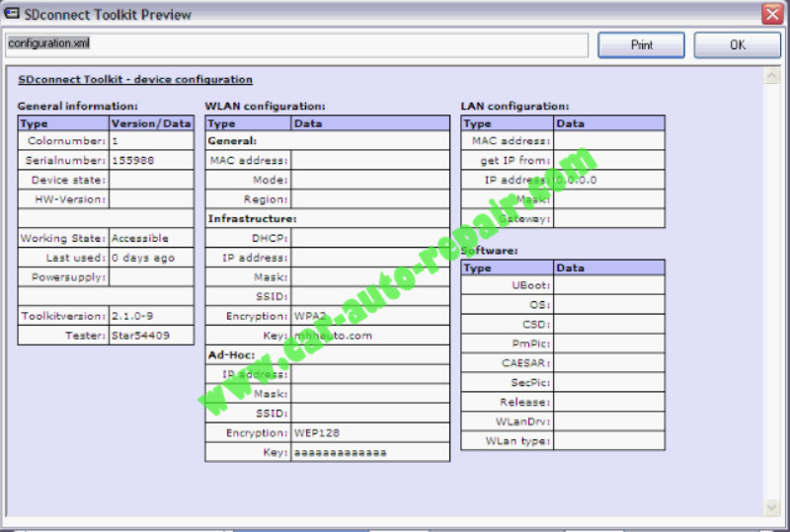Screen dimensions: 790x532
Task: Click the 'SDconnect Toolkit - device configuration' heading
Action: tap(135, 80)
